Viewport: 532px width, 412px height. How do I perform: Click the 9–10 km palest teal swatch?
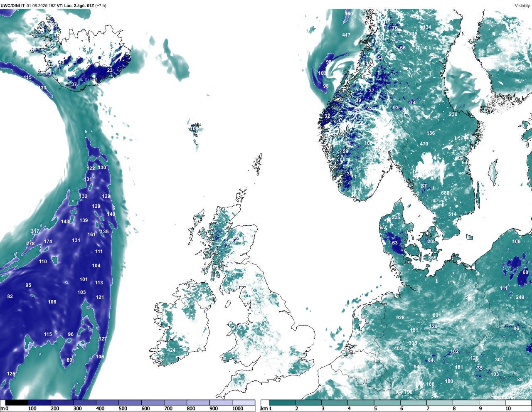pos(493,403)
